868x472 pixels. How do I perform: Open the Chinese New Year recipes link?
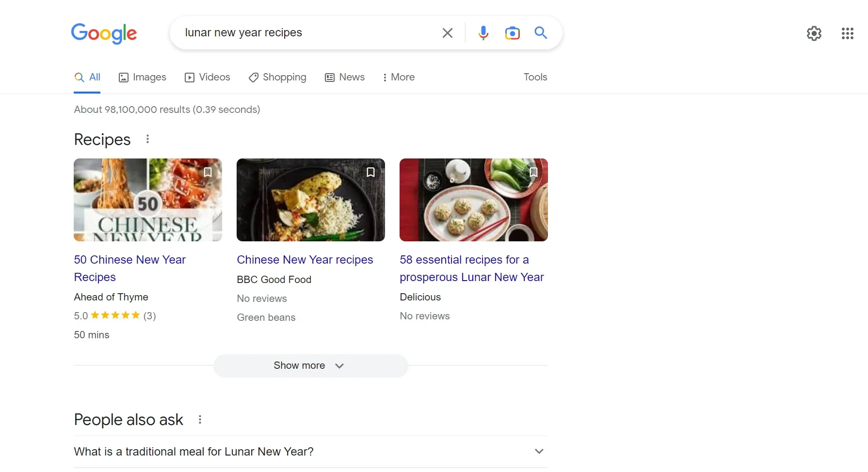(x=305, y=260)
